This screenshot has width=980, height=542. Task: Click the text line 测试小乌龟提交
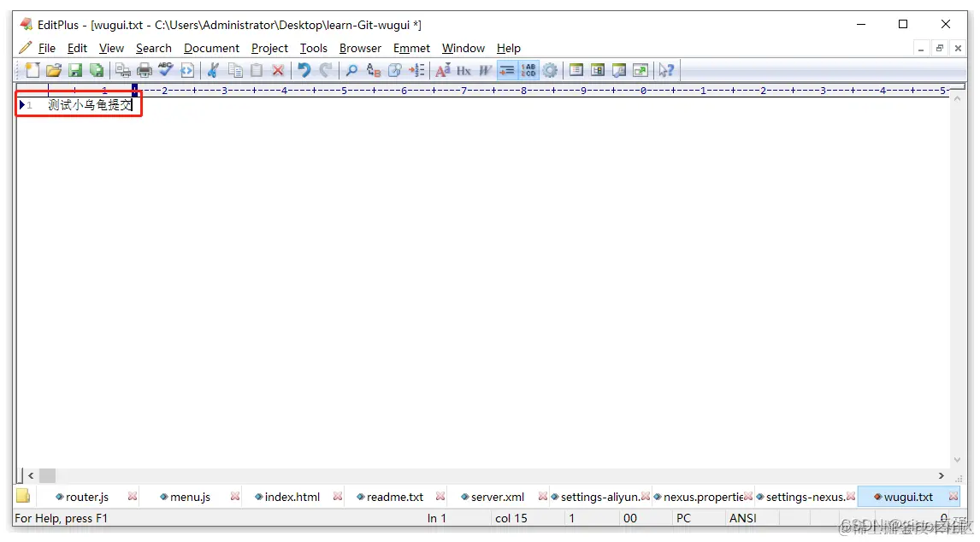tap(91, 105)
